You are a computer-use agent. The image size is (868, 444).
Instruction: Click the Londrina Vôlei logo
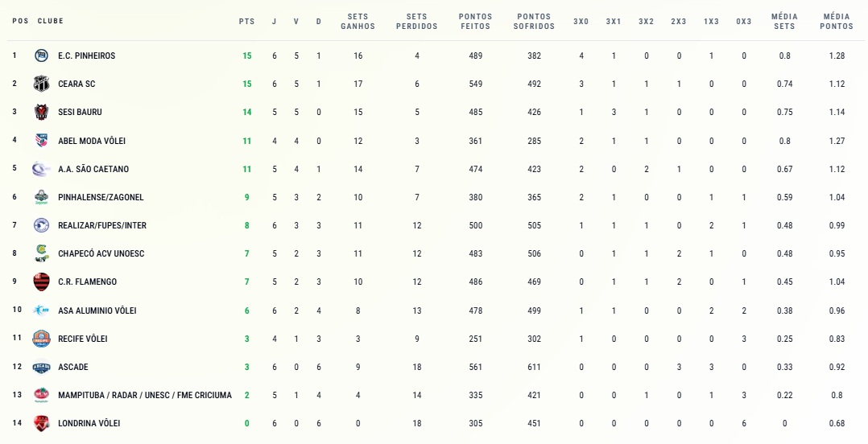click(41, 423)
